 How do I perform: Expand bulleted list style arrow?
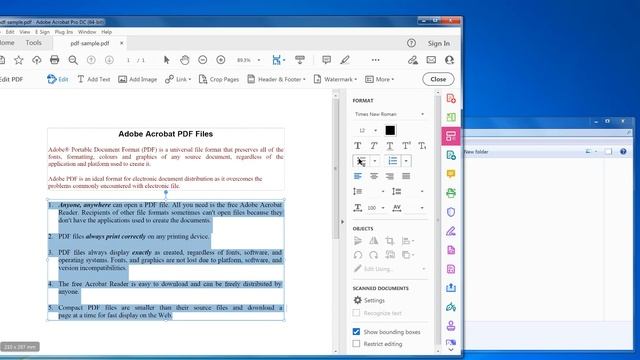375,161
